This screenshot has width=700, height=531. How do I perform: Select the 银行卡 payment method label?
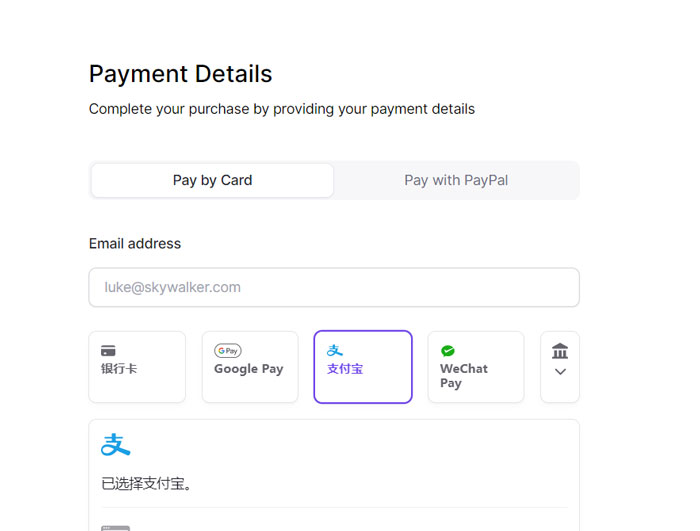click(119, 369)
